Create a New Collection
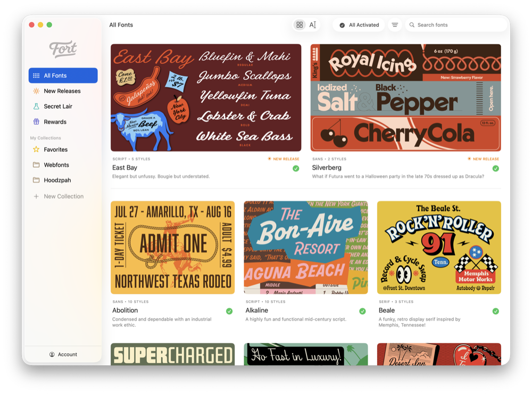Image resolution: width=532 pixels, height=394 pixels. click(x=63, y=196)
